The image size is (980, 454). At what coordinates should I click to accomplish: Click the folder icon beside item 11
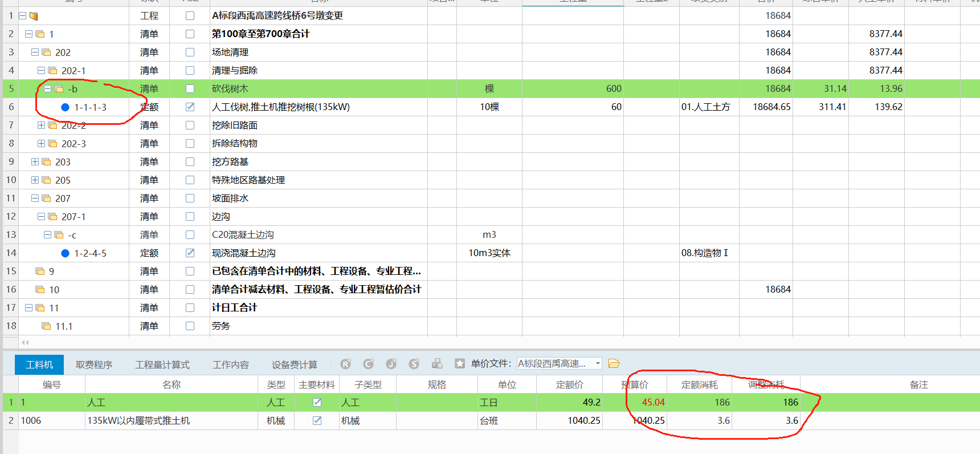point(40,308)
